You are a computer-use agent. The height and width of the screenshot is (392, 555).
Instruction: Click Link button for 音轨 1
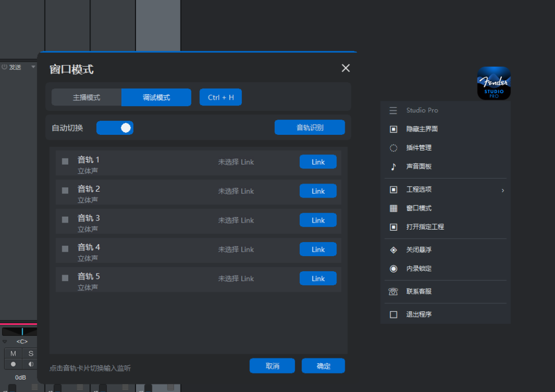click(x=318, y=162)
